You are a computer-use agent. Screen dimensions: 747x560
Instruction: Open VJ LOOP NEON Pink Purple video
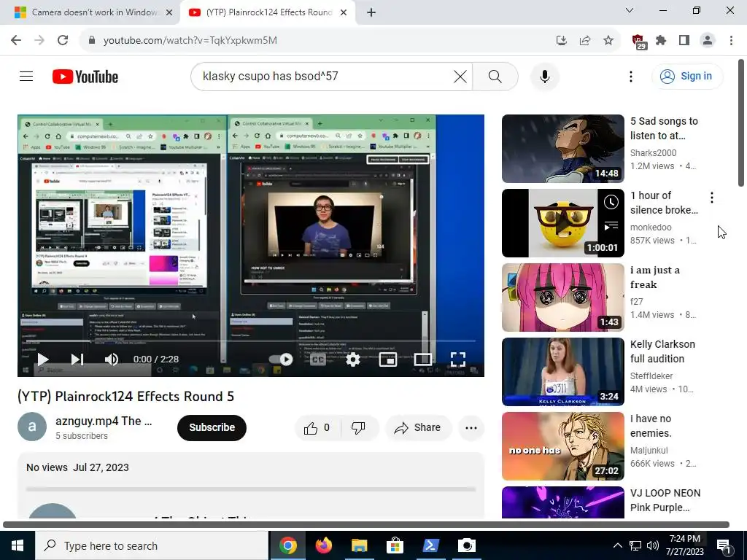pyautogui.click(x=562, y=502)
